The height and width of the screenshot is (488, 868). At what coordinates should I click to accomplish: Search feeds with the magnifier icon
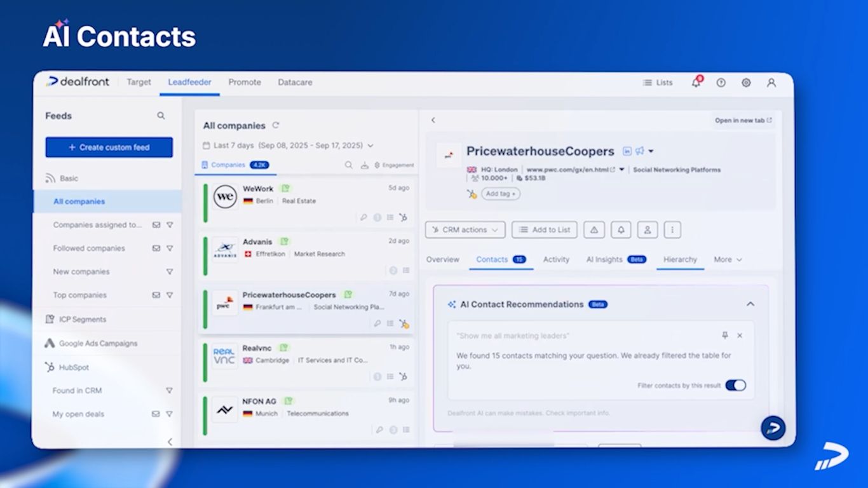click(161, 116)
